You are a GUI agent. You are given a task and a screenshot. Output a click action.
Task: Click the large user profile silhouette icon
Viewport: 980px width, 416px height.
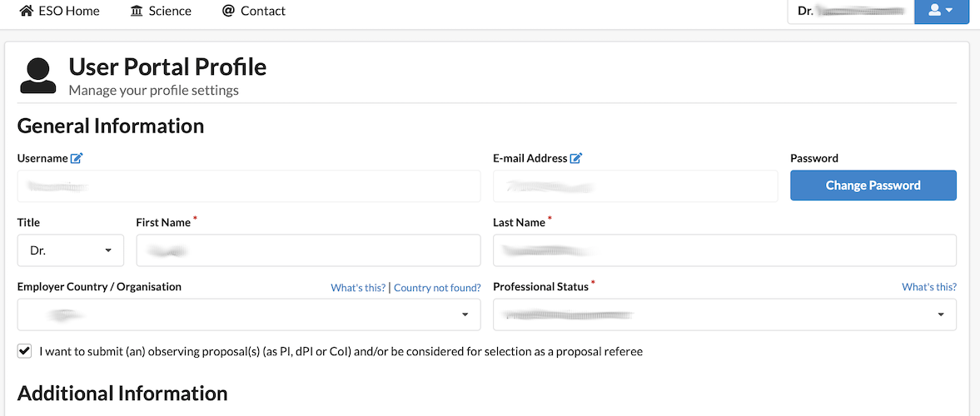(x=38, y=76)
